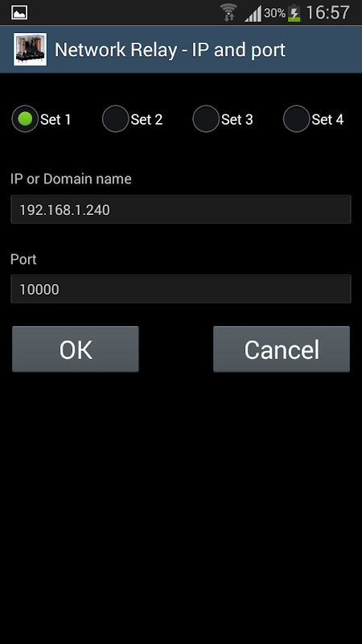This screenshot has height=644, width=362.
Task: Open the picture notification icon
Action: click(19, 12)
